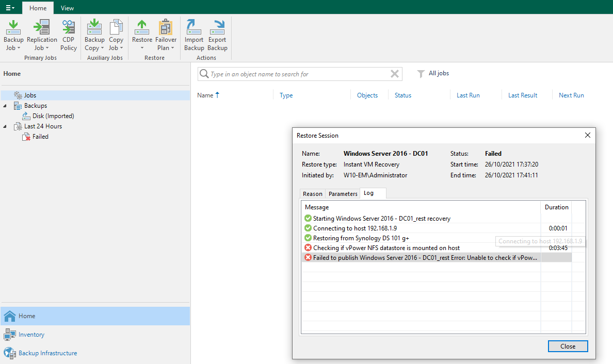Open the Replication Job ribbon button
The height and width of the screenshot is (364, 613).
point(42,35)
